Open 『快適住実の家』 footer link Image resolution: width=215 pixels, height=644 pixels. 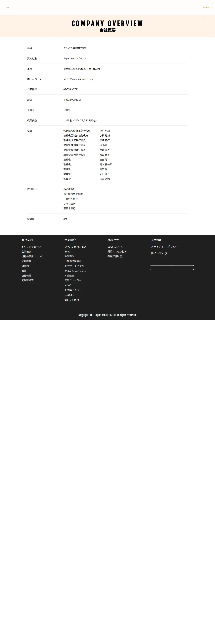point(74,261)
